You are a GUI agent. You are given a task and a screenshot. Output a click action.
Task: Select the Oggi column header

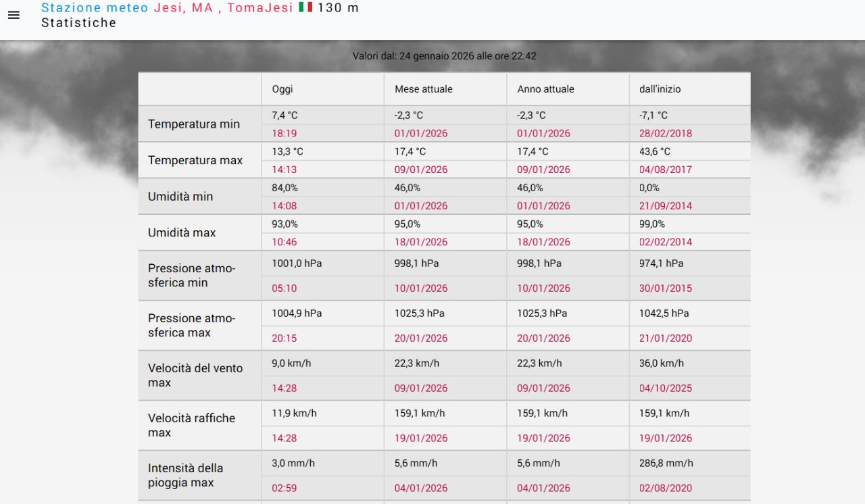pos(282,89)
